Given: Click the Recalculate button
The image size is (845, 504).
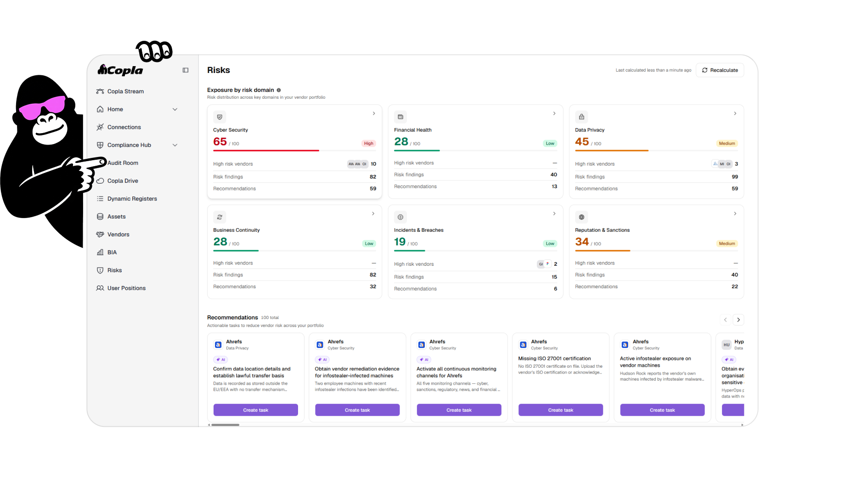Looking at the screenshot, I should 720,70.
